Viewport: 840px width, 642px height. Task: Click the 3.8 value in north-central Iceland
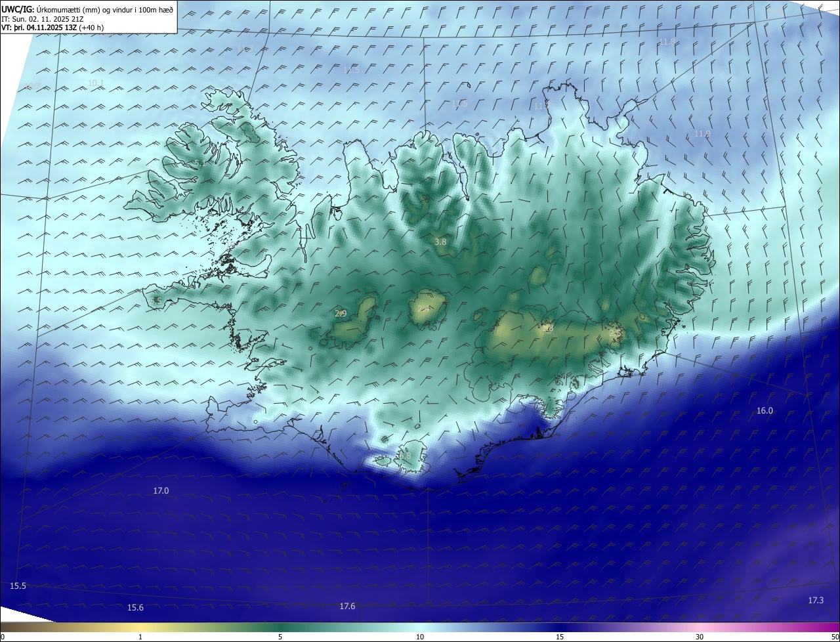click(440, 242)
